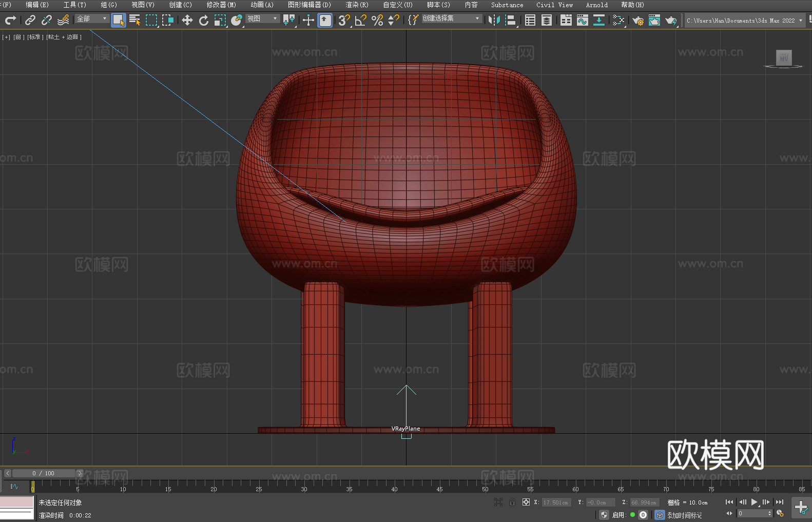
Task: Toggle the Layer Explorer
Action: coord(547,20)
